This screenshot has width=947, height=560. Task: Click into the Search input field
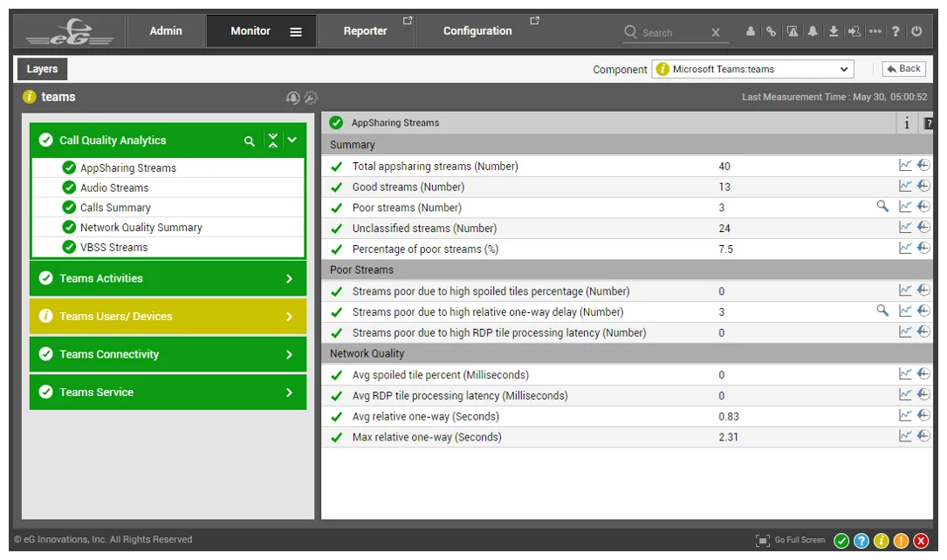click(x=674, y=32)
